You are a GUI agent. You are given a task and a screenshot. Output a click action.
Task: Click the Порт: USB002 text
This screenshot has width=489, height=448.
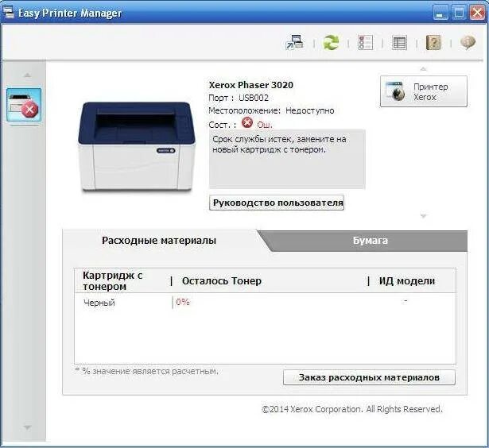click(x=239, y=98)
